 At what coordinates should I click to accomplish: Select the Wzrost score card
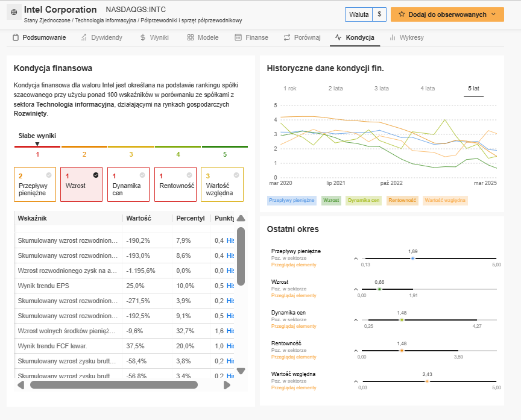pos(81,184)
